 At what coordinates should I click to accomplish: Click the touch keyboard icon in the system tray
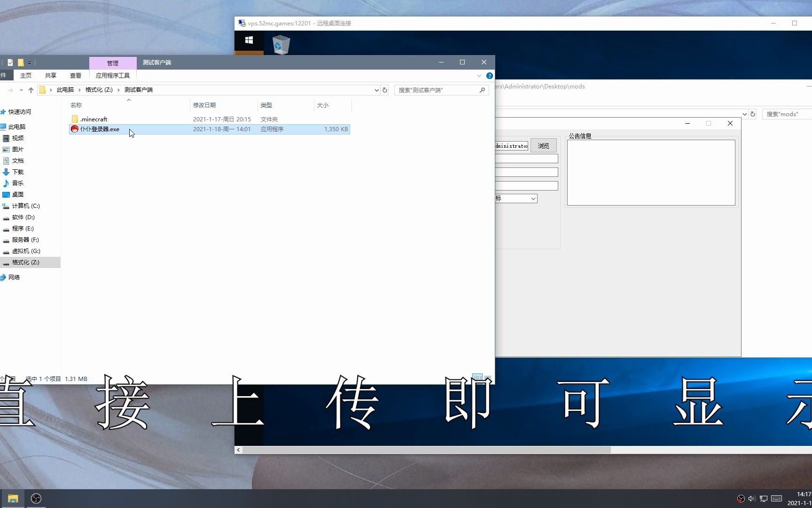(777, 499)
